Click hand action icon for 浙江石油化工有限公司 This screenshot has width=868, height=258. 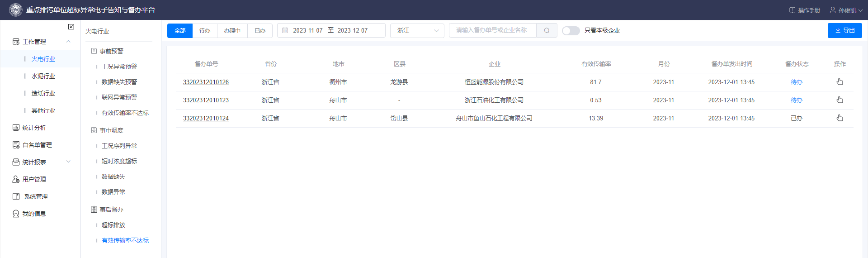click(840, 100)
